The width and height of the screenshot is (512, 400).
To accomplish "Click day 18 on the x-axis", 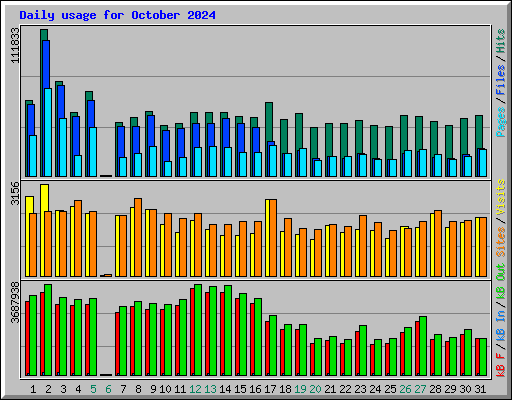I will pos(285,389).
